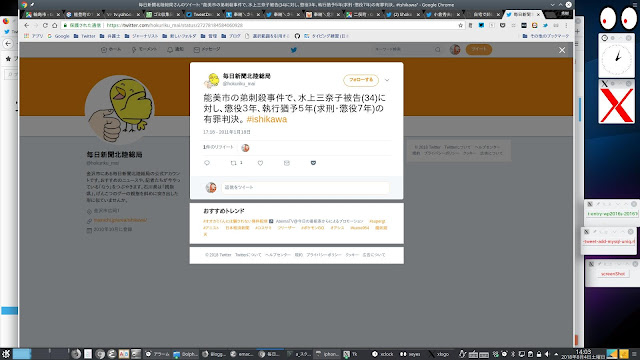Click the 毎日新聞北陸総局 name in tweet header

point(247,76)
